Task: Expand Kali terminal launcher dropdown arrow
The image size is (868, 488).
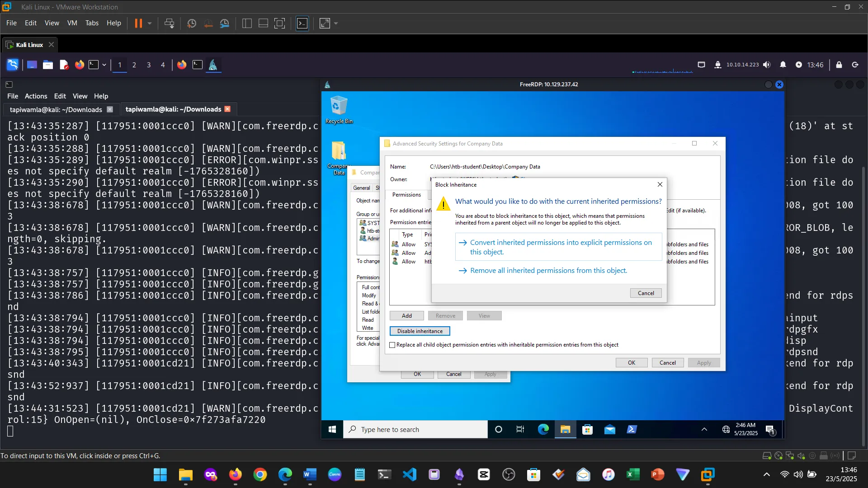Action: (104, 65)
